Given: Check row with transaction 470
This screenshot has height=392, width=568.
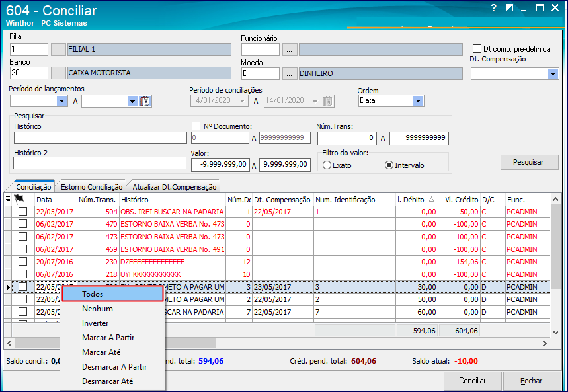Looking at the screenshot, I should 23,224.
